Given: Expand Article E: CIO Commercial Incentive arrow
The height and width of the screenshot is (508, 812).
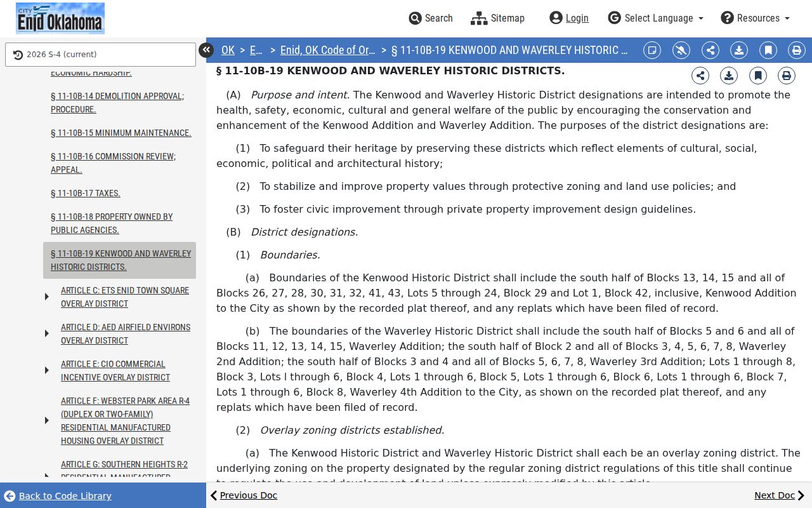Looking at the screenshot, I should pos(47,370).
